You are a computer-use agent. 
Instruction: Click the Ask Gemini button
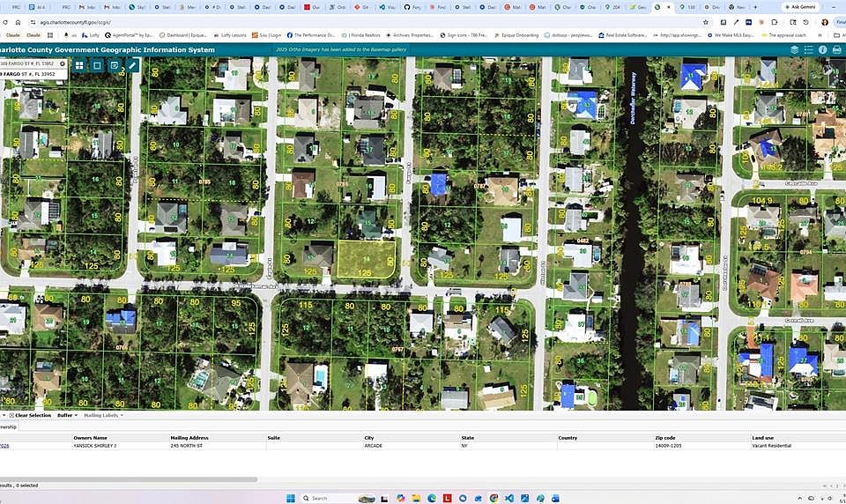click(x=800, y=7)
